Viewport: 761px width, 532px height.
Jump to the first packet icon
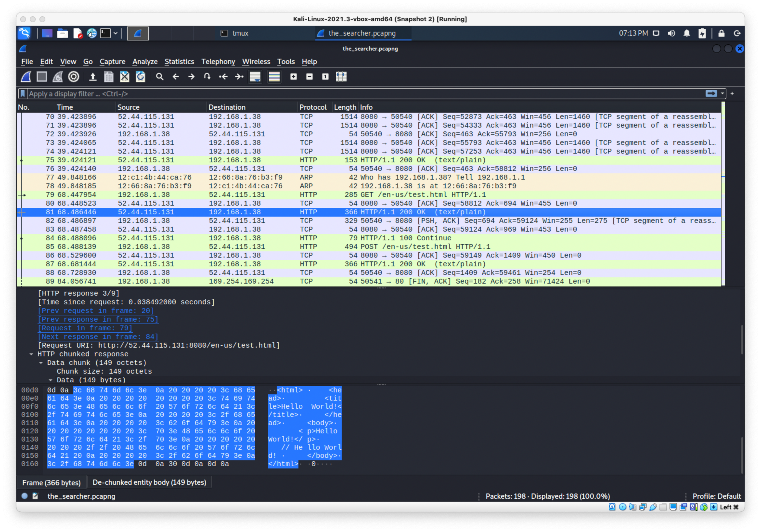223,77
